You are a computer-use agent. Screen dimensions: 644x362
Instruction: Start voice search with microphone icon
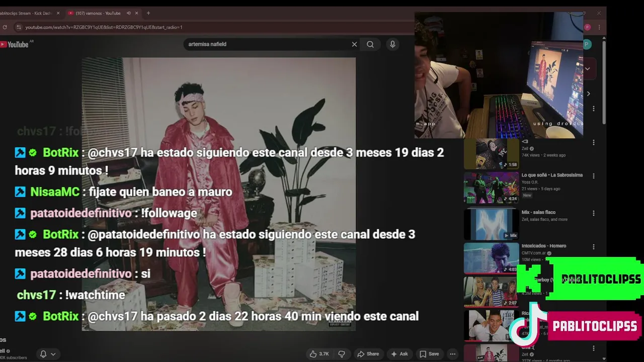pos(392,44)
